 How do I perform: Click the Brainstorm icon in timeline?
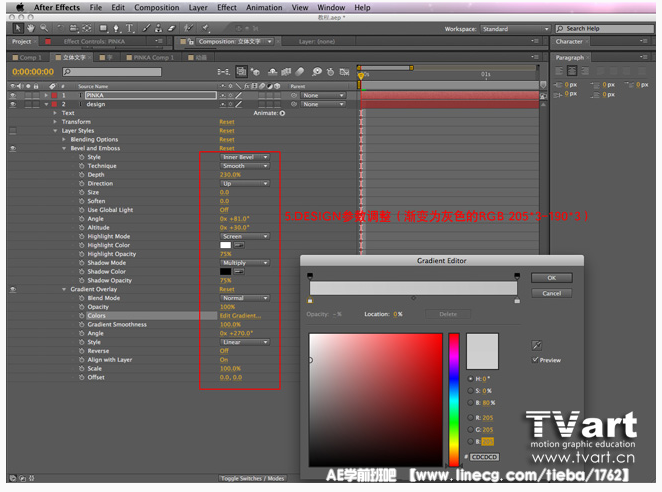pyautogui.click(x=317, y=72)
